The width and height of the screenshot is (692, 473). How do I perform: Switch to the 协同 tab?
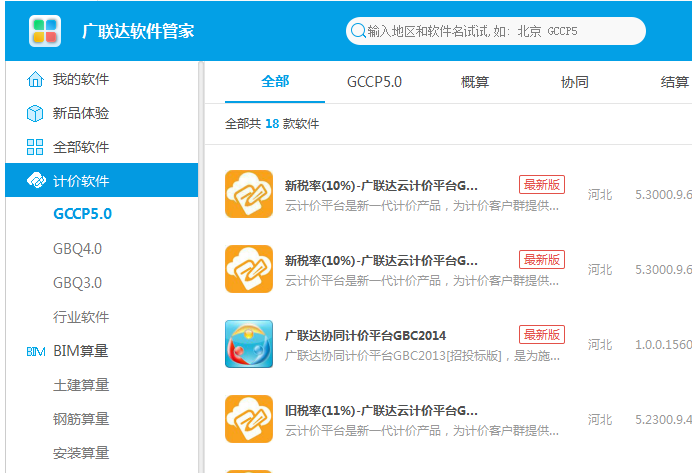tap(575, 82)
